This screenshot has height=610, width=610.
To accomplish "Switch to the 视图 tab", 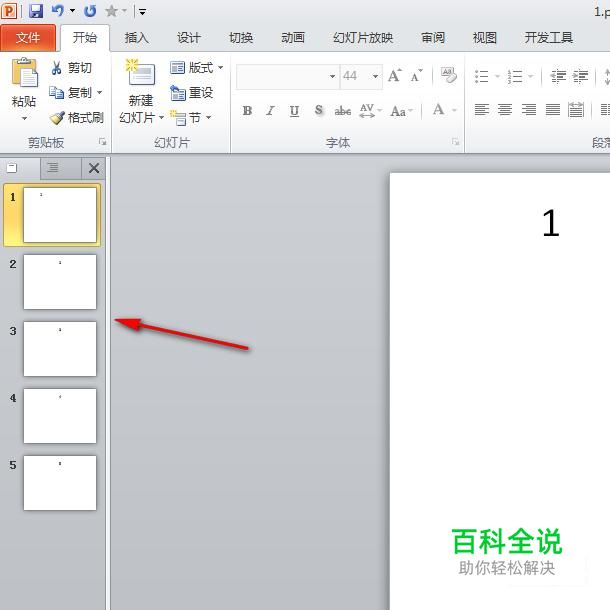I will [x=484, y=38].
